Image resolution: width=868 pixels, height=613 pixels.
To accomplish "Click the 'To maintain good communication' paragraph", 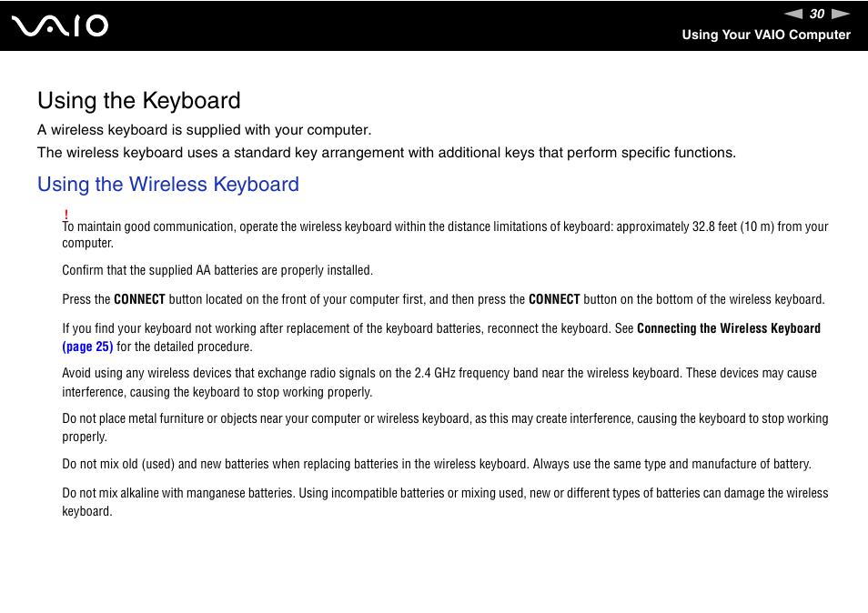I will (445, 235).
